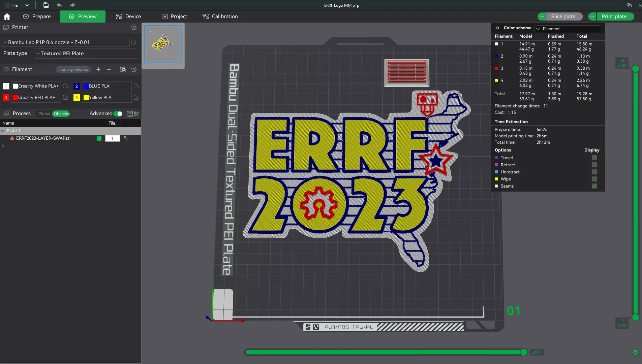Collapse the Plate 1 tree item
This screenshot has width=642, height=364.
coord(3,131)
